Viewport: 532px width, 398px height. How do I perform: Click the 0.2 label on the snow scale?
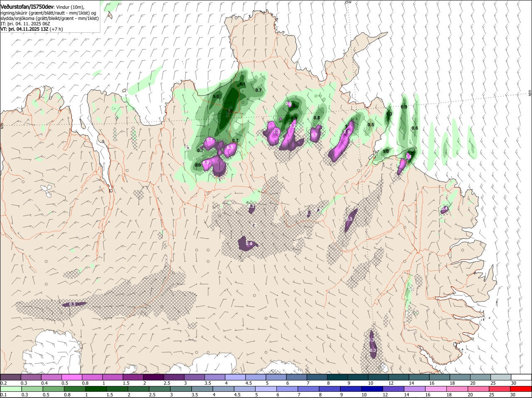click(3, 383)
